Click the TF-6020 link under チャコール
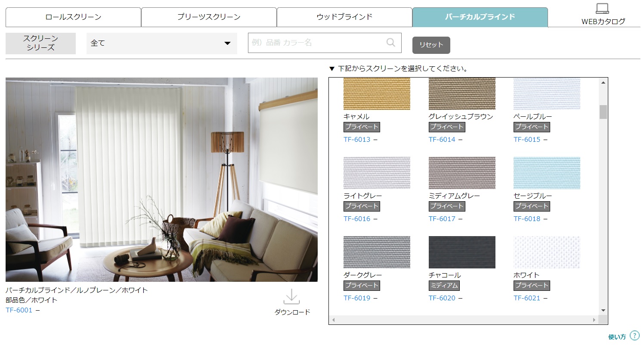This screenshot has height=349, width=644. (442, 298)
